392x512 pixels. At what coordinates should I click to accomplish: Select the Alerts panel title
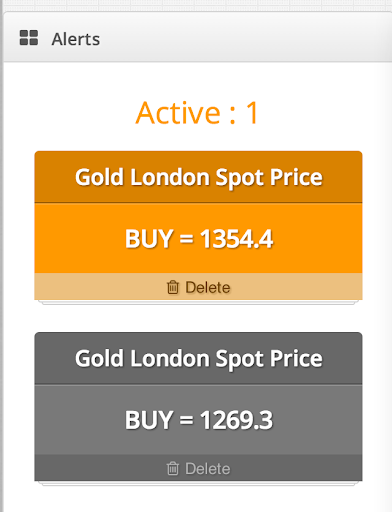(76, 39)
